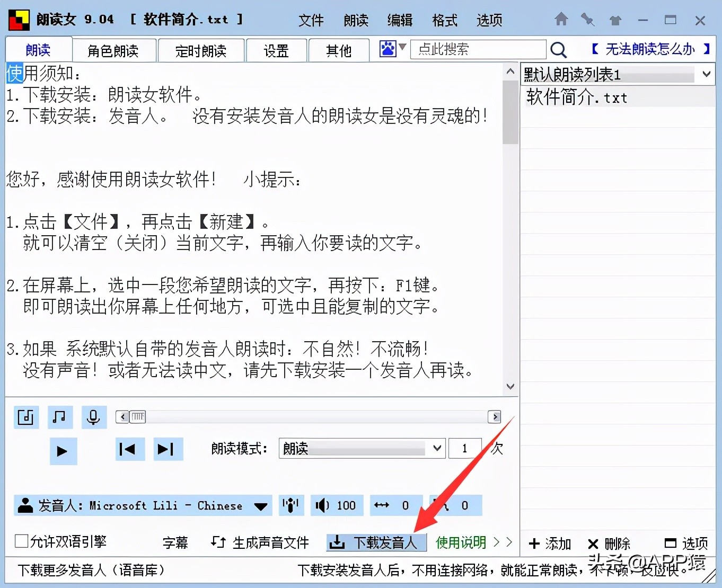
Task: Click the music note icon button
Action: (59, 417)
